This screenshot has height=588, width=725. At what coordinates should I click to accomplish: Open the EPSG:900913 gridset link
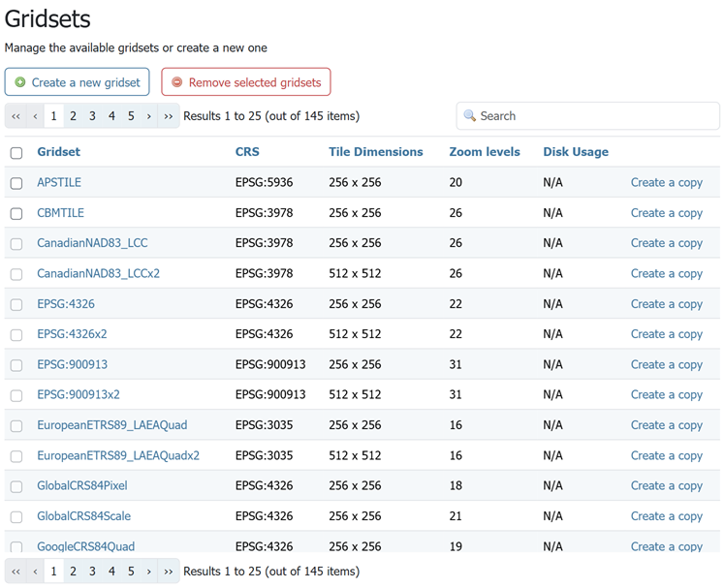tap(72, 365)
